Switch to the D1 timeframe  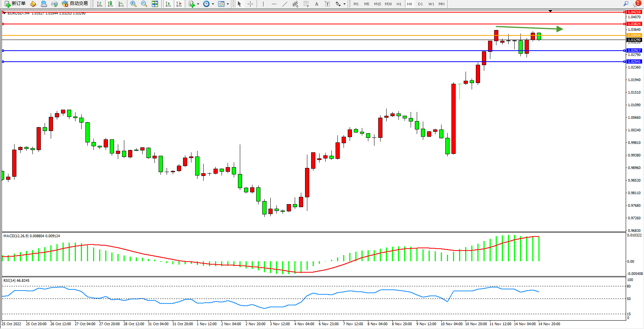(420, 4)
